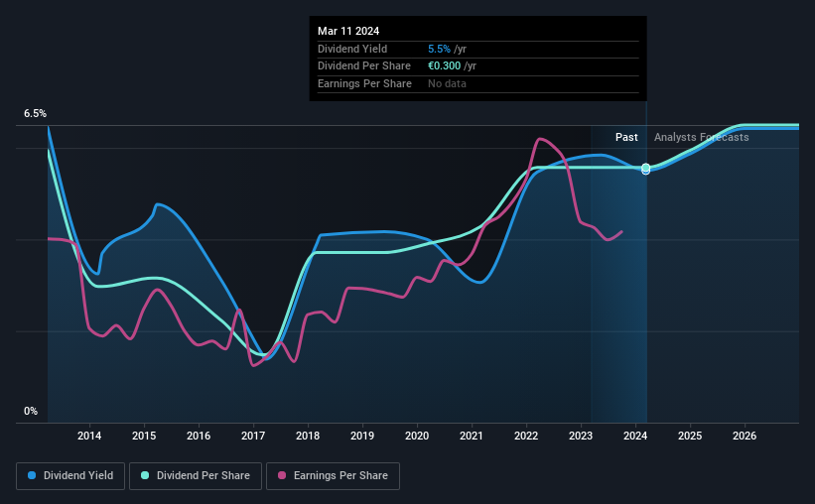The width and height of the screenshot is (815, 504).
Task: Click the 2017 x-axis year label
Action: tap(253, 436)
